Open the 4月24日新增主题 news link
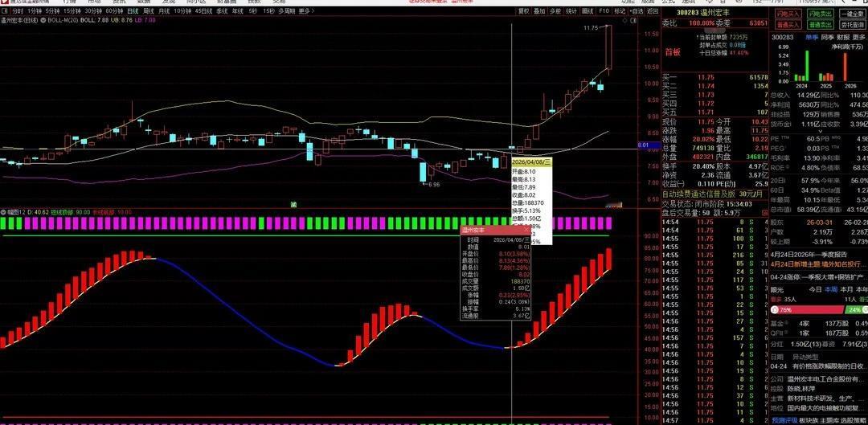This screenshot has height=425, width=868. (x=819, y=264)
